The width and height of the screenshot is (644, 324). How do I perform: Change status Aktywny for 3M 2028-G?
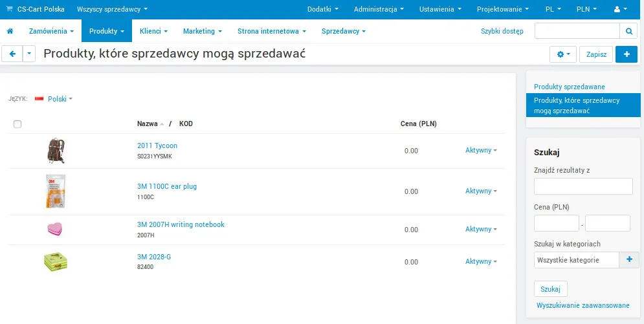481,261
